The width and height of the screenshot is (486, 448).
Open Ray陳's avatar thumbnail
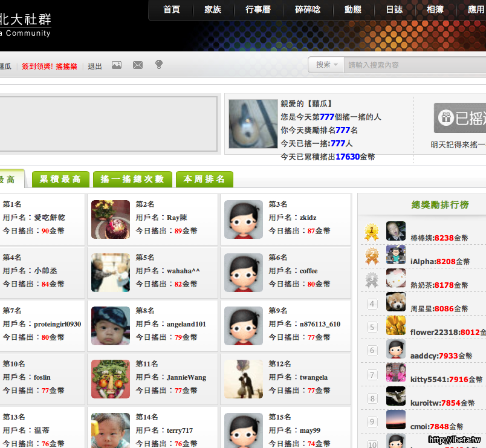111,219
